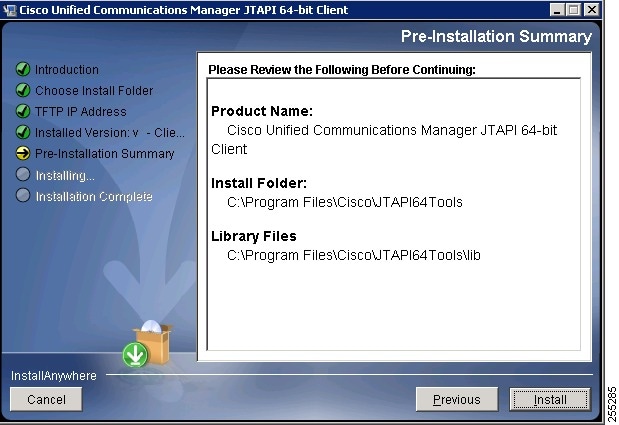619x425 pixels.
Task: Select the Choose Install Folder step
Action: [x=94, y=90]
